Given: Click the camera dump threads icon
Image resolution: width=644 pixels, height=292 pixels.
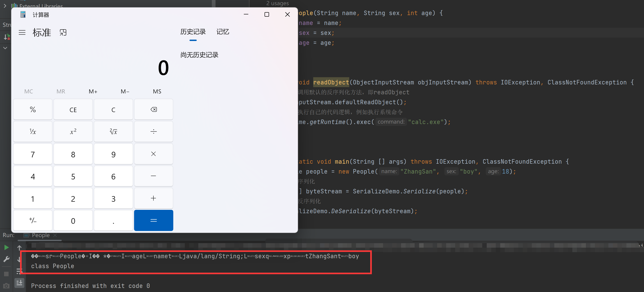Looking at the screenshot, I should click(x=7, y=285).
